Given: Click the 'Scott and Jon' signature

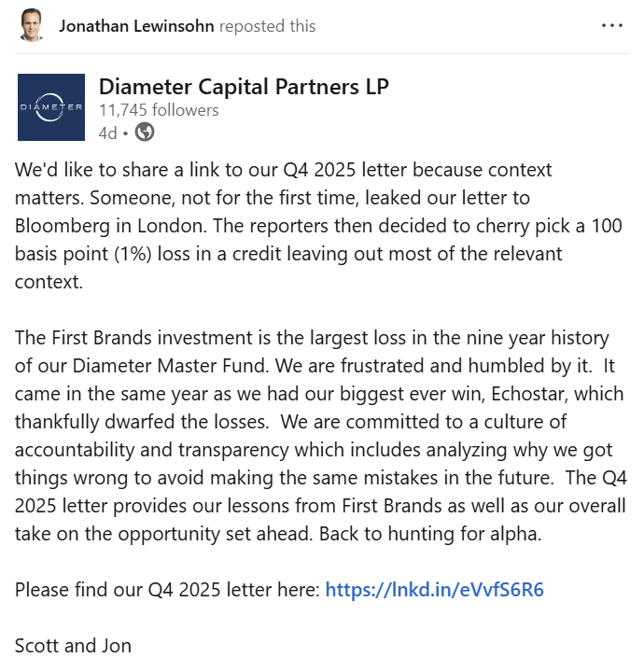Looking at the screenshot, I should point(73,645).
